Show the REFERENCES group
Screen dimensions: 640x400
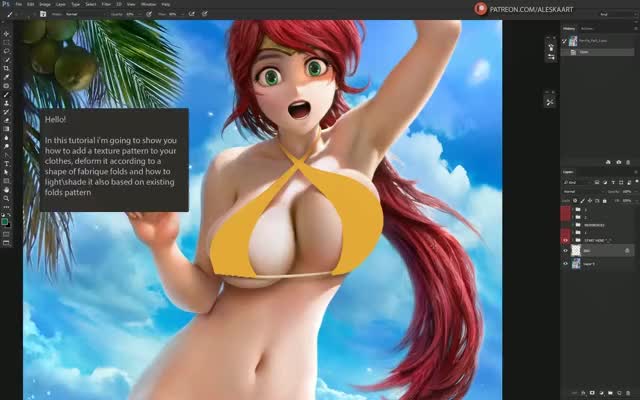(x=565, y=225)
